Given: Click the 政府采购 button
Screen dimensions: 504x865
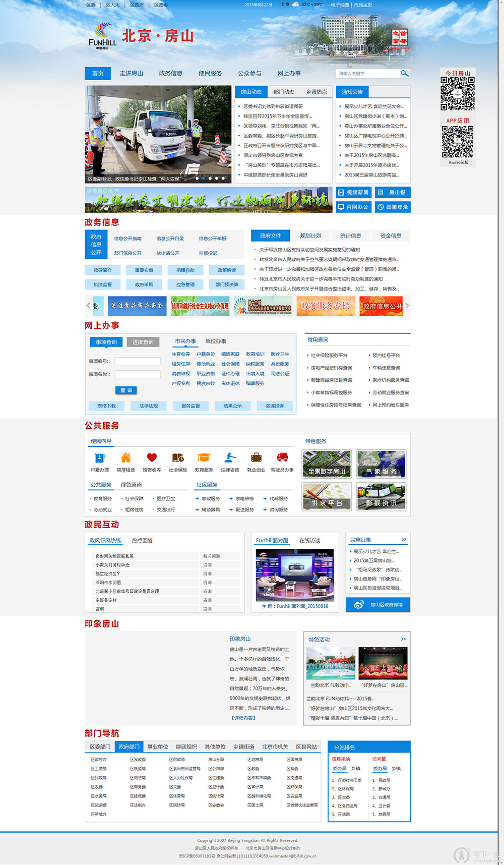Looking at the screenshot, I should click(144, 285).
